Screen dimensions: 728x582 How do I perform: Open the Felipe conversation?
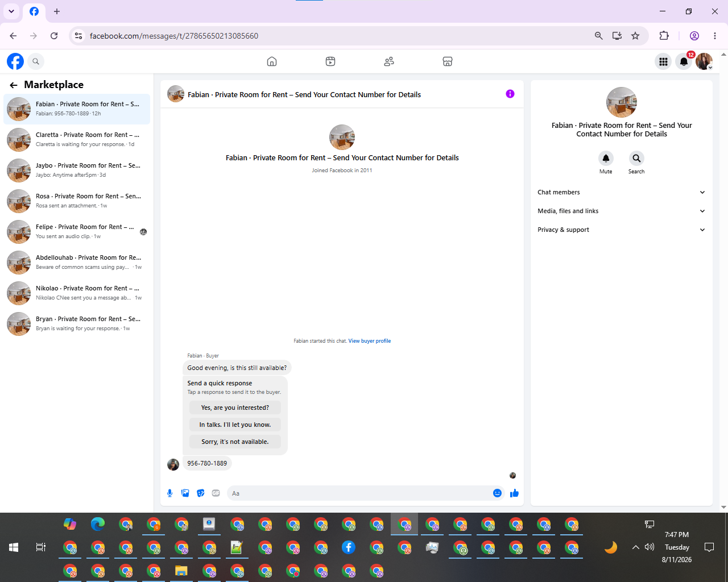[77, 232]
